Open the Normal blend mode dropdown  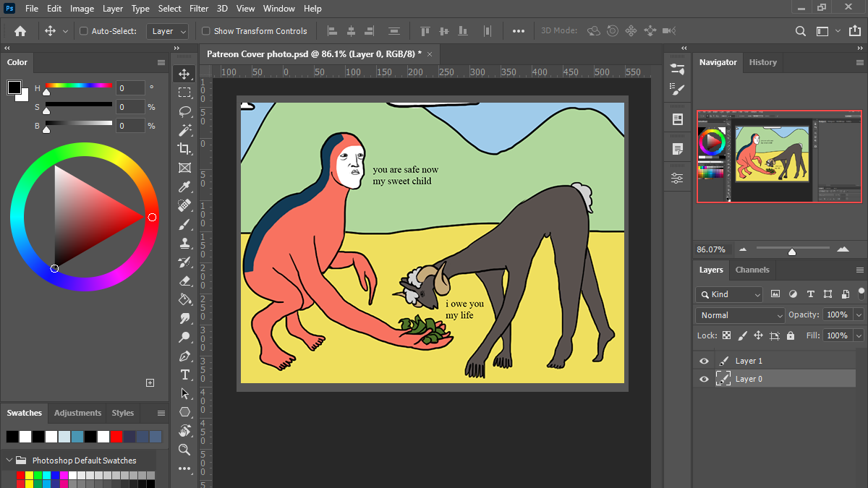click(740, 315)
